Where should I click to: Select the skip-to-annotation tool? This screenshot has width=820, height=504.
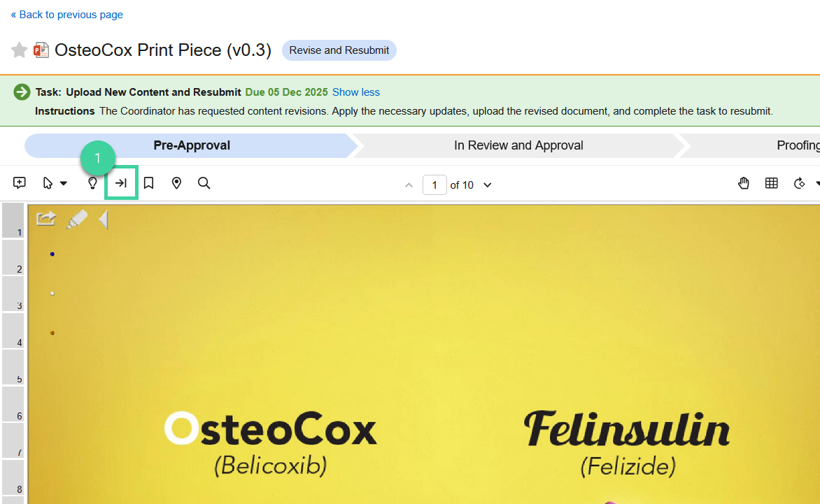121,182
